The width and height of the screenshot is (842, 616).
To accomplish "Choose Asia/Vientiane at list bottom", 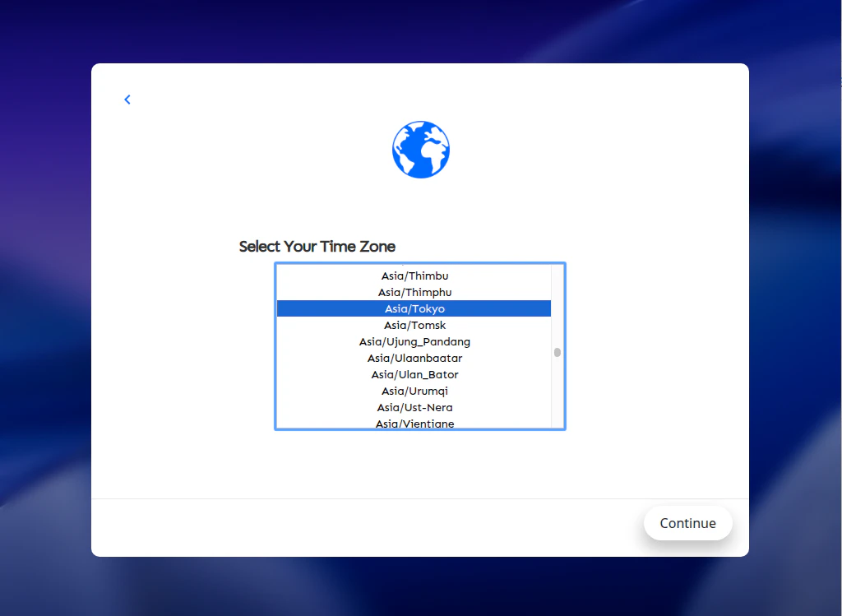I will 414,423.
